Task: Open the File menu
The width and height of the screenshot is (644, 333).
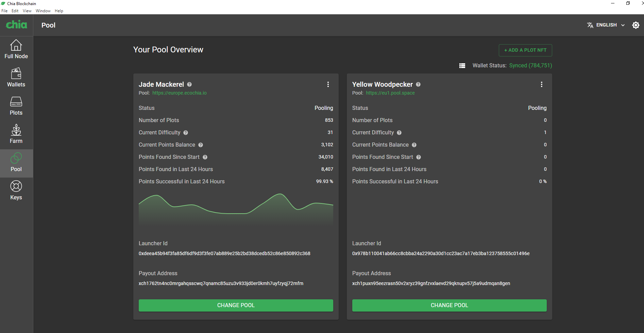Action: [x=4, y=11]
